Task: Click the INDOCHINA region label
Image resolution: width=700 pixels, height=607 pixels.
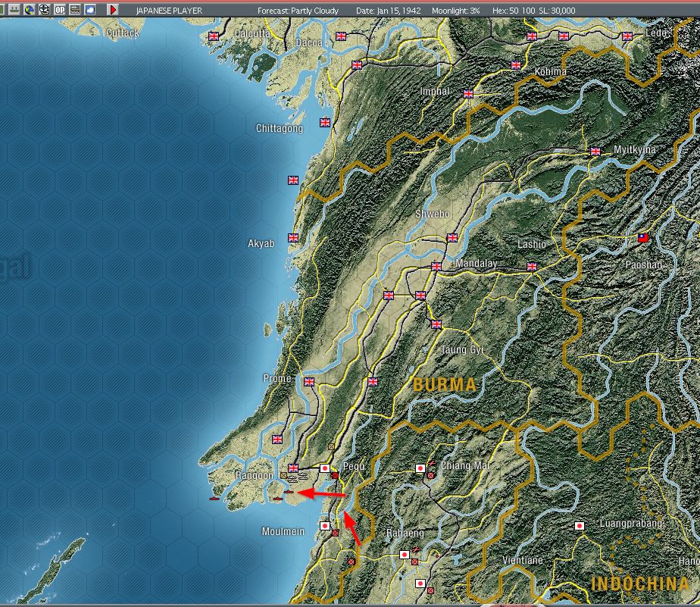Action: point(641,584)
